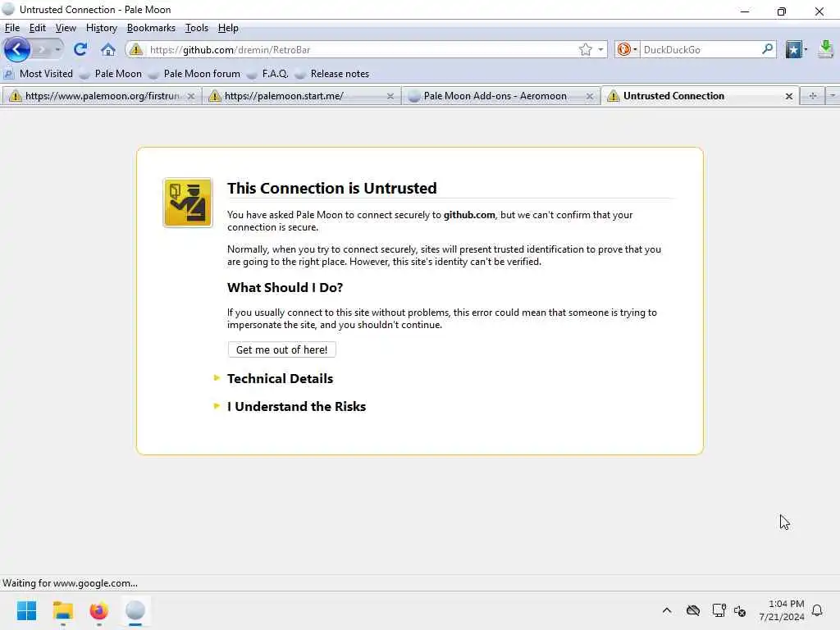Open the back/forward history dropdown arrow
The image size is (840, 630).
(x=57, y=50)
